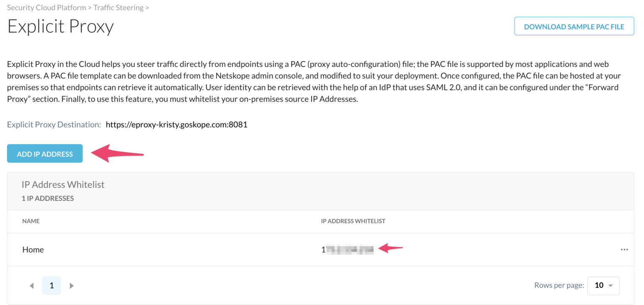The width and height of the screenshot is (644, 305).
Task: Select page 1 in pagination
Action: click(x=52, y=285)
